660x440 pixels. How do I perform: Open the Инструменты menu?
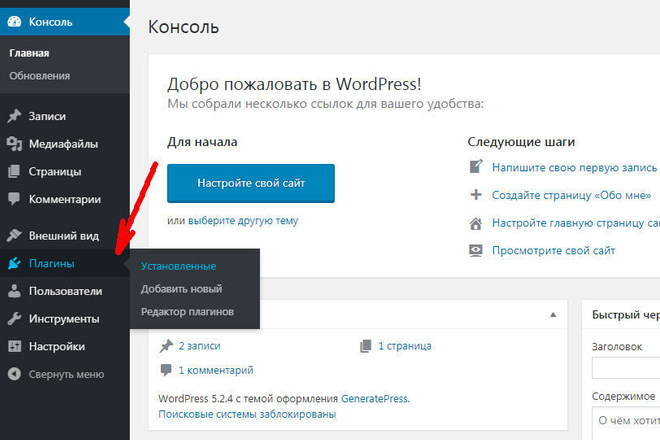(65, 319)
